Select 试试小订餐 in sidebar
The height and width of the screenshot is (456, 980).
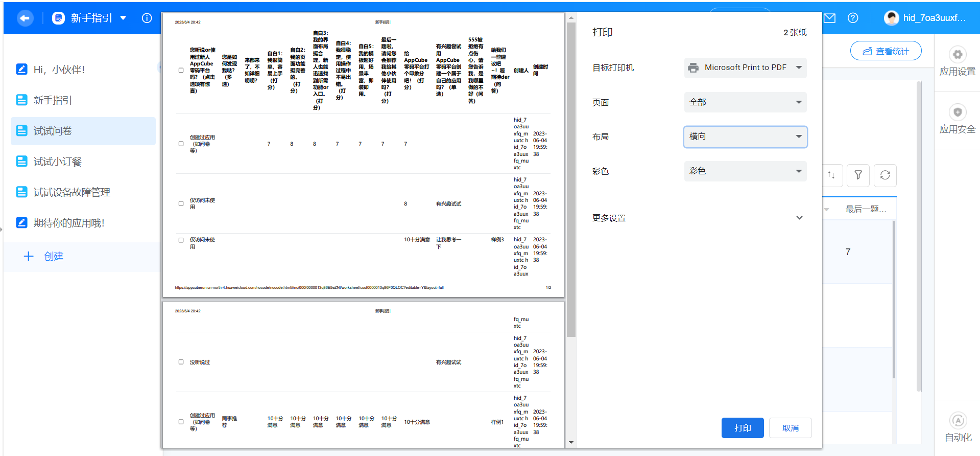(x=83, y=162)
